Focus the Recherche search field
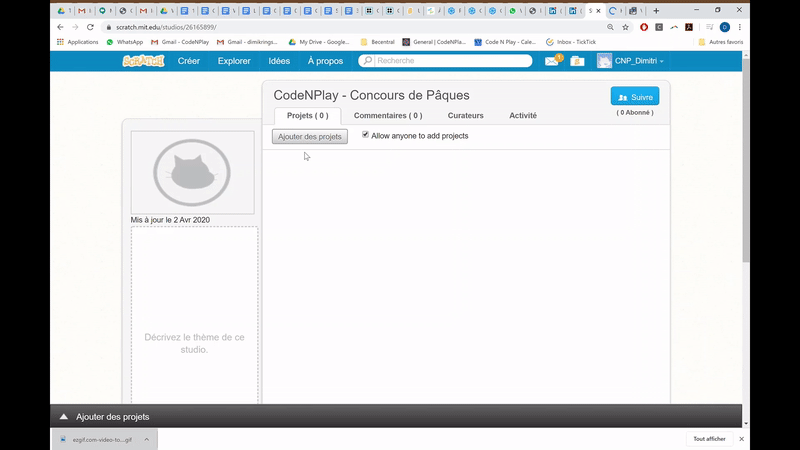This screenshot has height=450, width=800. click(445, 61)
